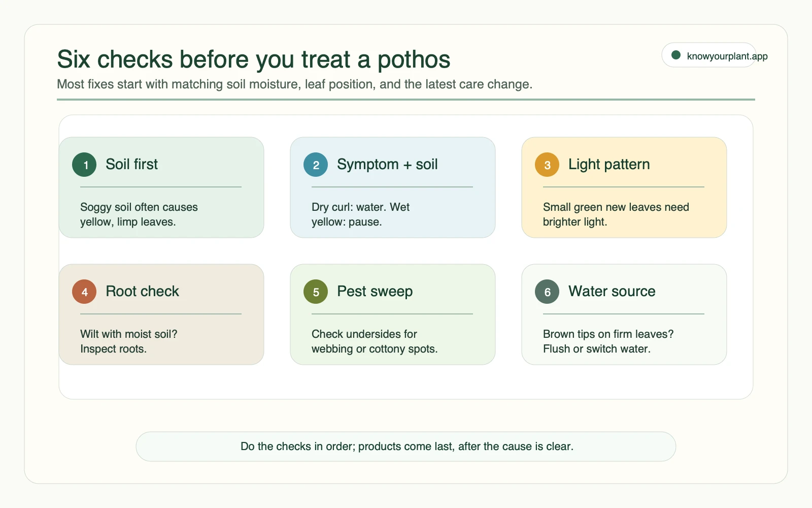
Task: Select the Pest sweep heading
Action: (x=375, y=291)
